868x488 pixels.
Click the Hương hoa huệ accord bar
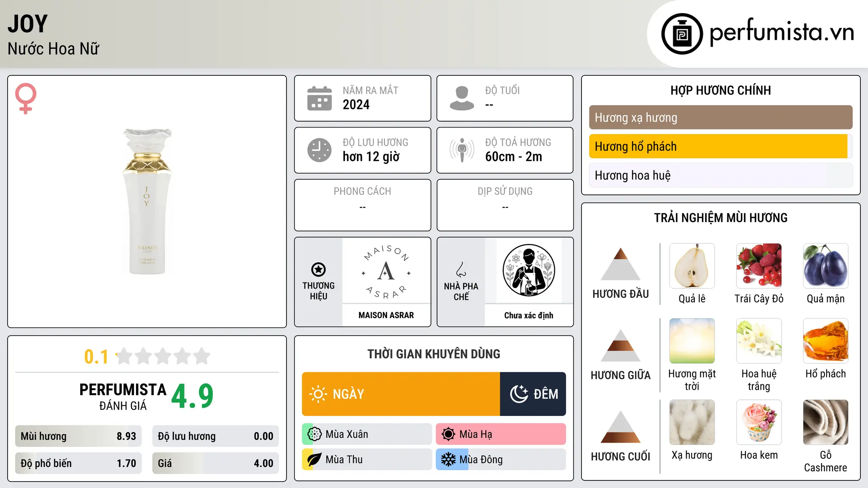pos(721,175)
